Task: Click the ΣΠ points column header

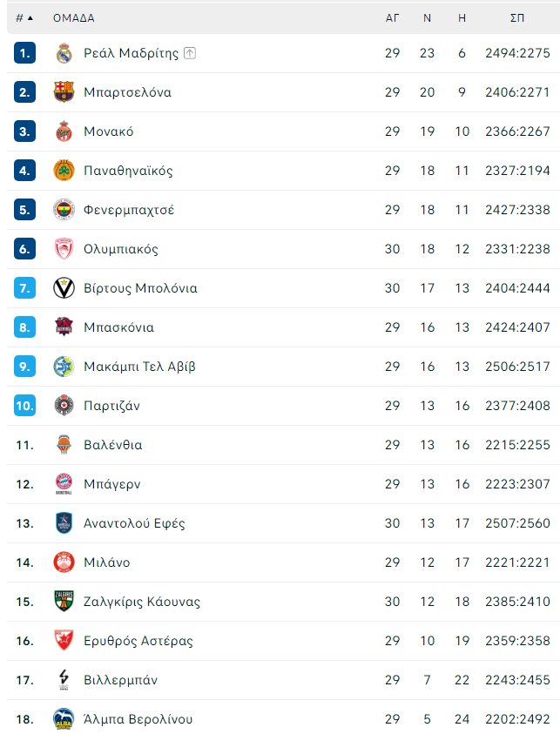Action: 517,17
